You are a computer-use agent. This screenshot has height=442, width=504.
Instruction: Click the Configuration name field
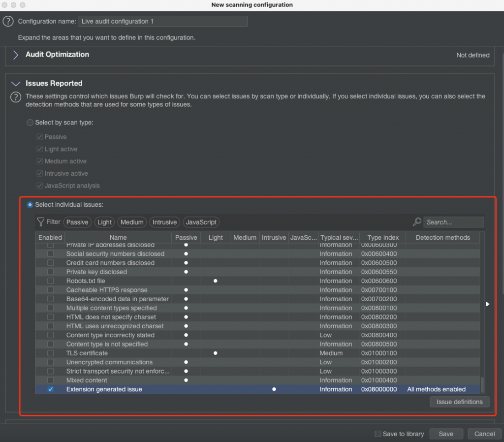coord(163,21)
